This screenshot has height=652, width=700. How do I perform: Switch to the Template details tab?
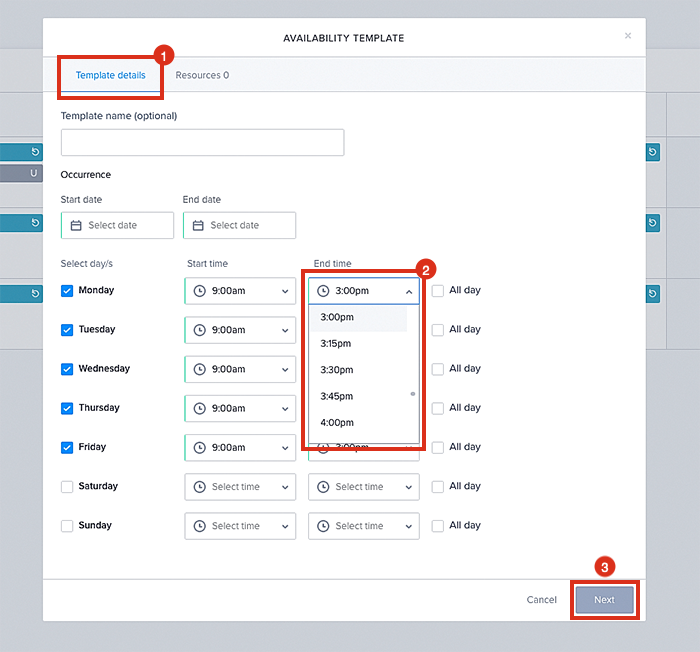(x=110, y=75)
